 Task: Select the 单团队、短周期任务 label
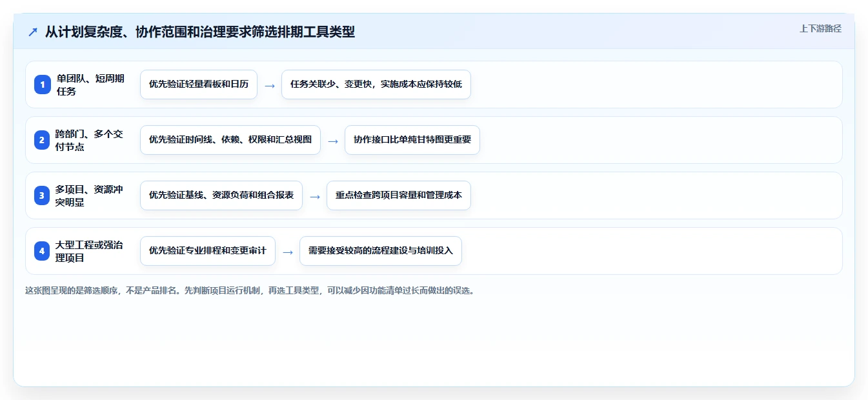click(90, 85)
